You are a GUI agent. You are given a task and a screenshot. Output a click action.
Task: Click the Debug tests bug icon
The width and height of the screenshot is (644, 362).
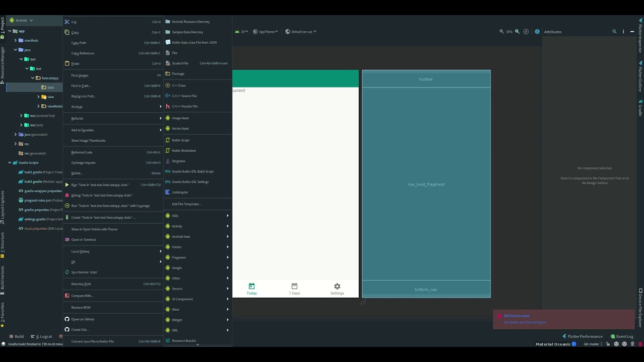click(67, 195)
